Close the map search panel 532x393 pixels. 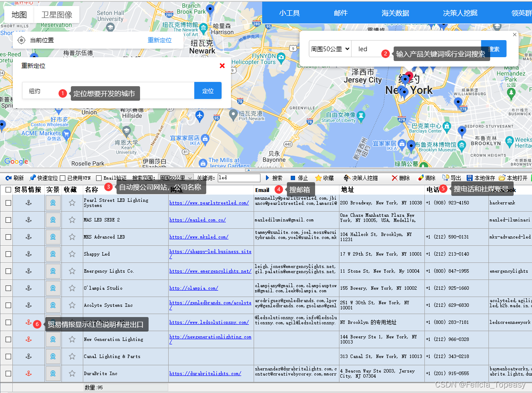(514, 35)
